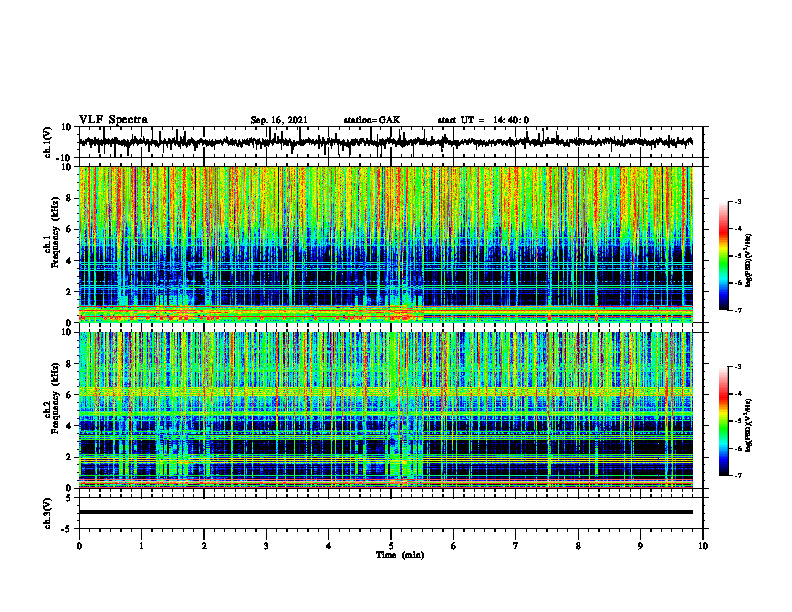The height and width of the screenshot is (612, 792).
Task: Click time axis tick label '9'
Action: [x=640, y=546]
